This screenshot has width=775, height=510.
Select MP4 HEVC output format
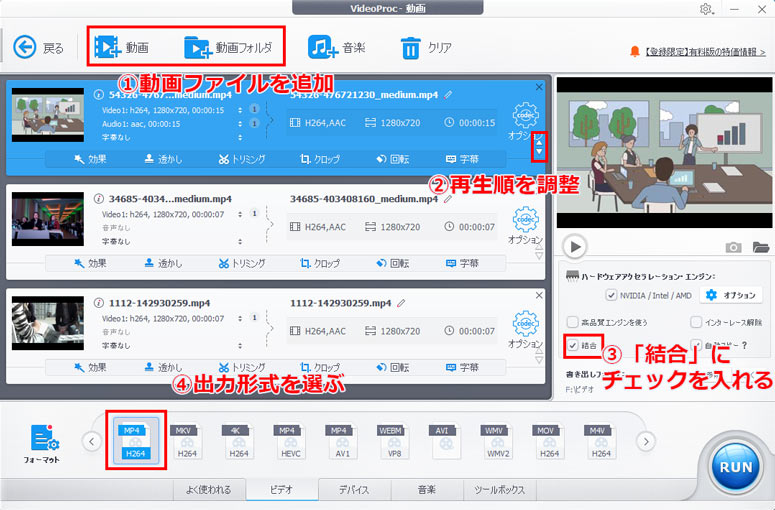[x=290, y=441]
